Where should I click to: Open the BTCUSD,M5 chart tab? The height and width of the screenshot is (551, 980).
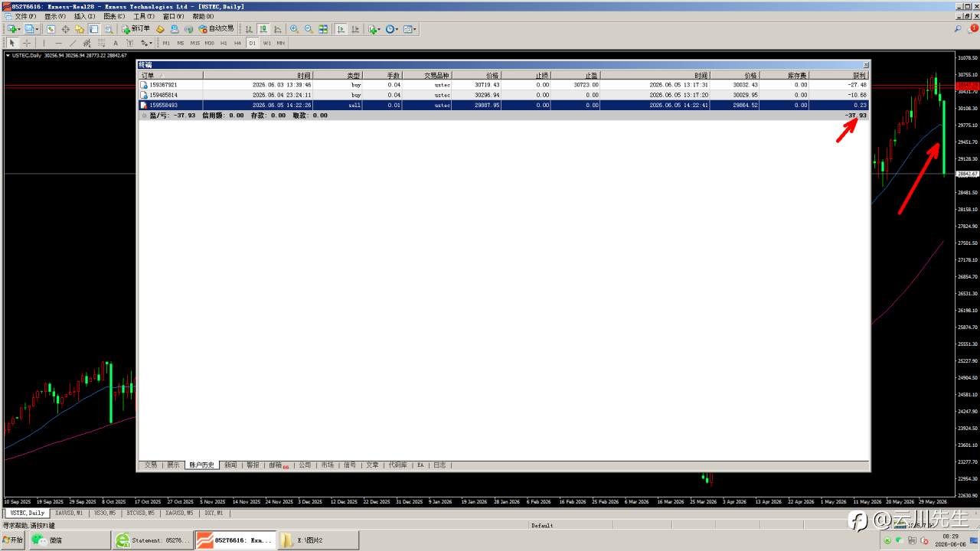click(141, 513)
